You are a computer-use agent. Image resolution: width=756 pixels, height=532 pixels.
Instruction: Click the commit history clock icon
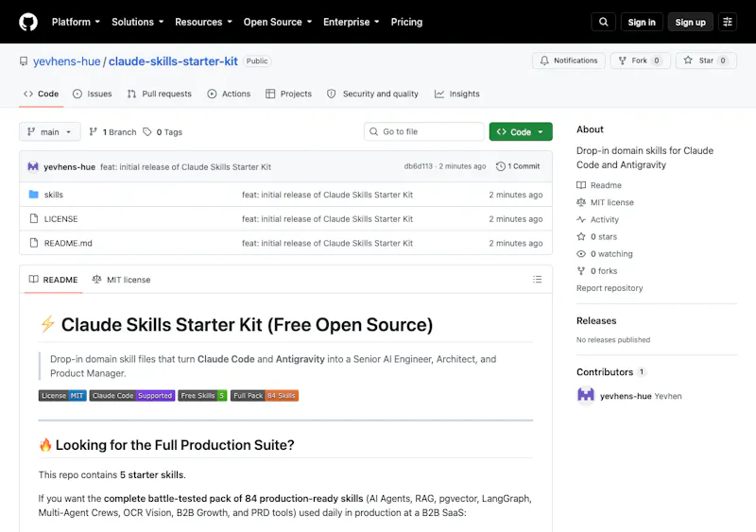coord(501,166)
